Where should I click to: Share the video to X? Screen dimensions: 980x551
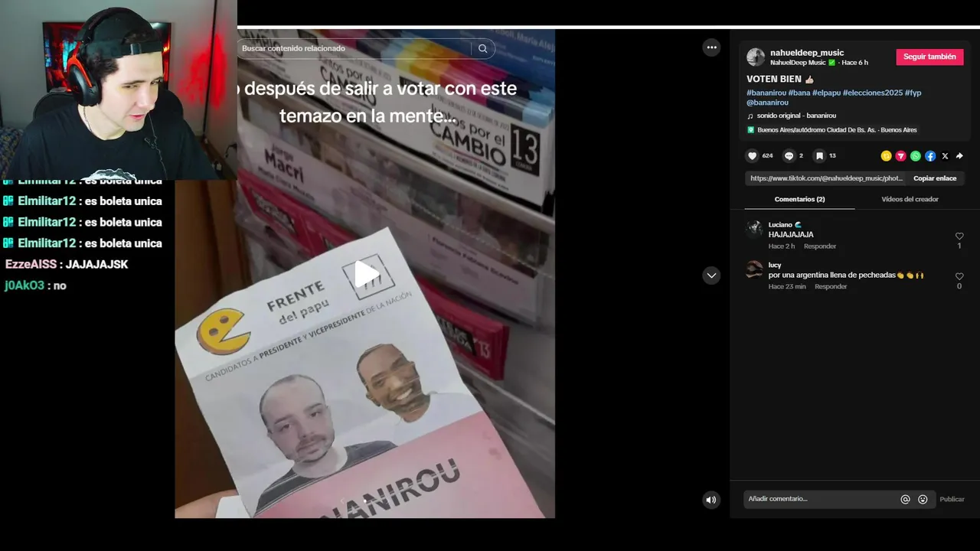945,156
